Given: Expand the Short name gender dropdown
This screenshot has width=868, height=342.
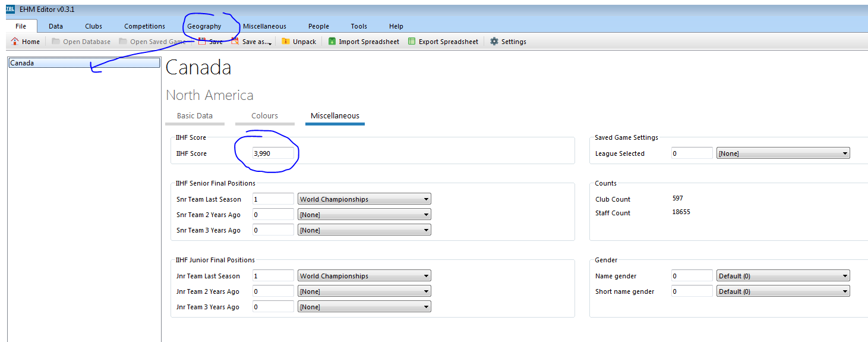Looking at the screenshot, I should pos(845,291).
